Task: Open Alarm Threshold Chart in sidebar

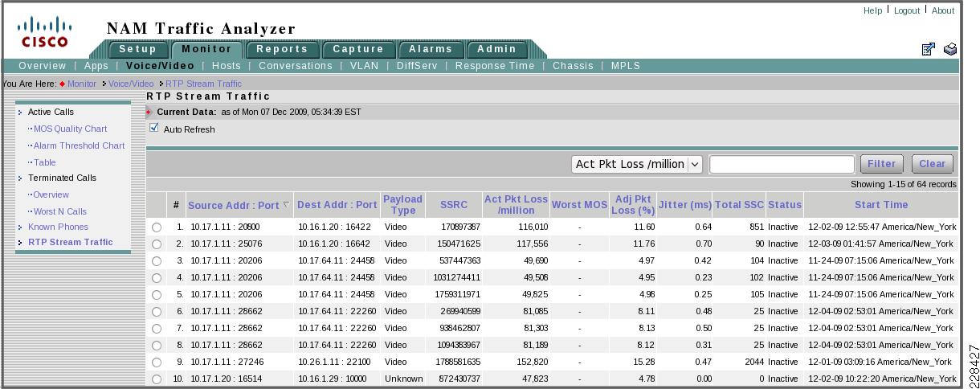Action: point(79,145)
